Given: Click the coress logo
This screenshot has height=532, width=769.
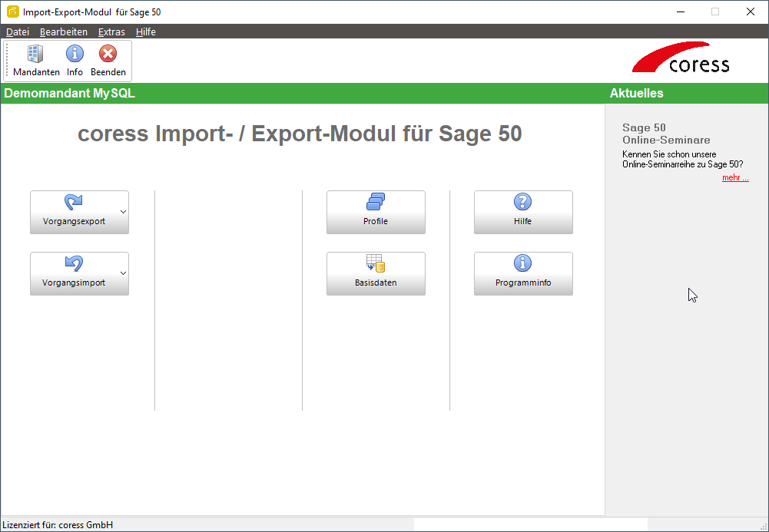Looking at the screenshot, I should point(681,58).
